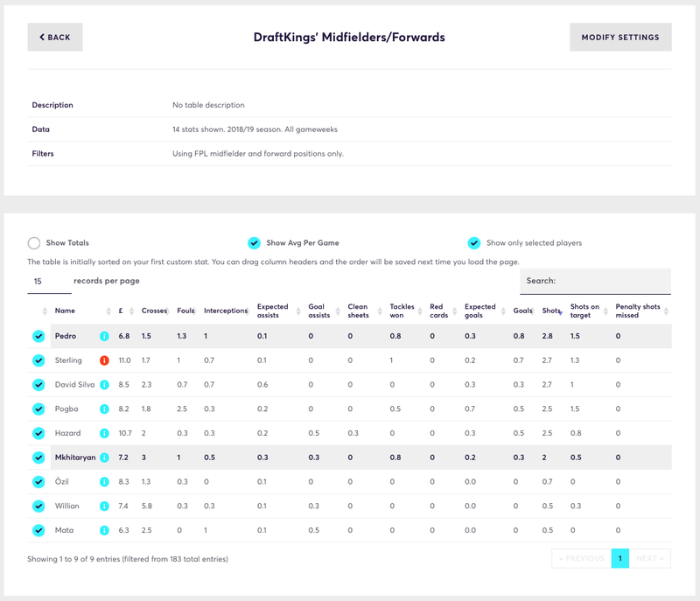Select the Mkhitaryan player name

75,458
